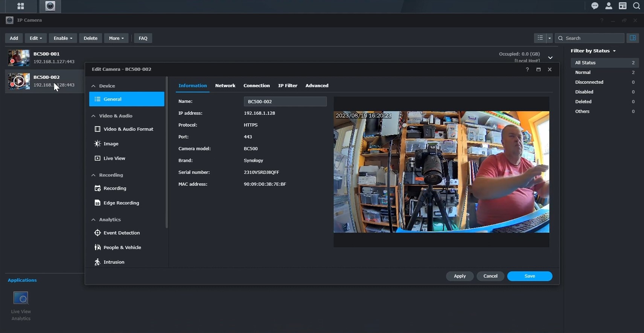Open the Edge Recording settings
This screenshot has height=333, width=644.
pyautogui.click(x=121, y=203)
